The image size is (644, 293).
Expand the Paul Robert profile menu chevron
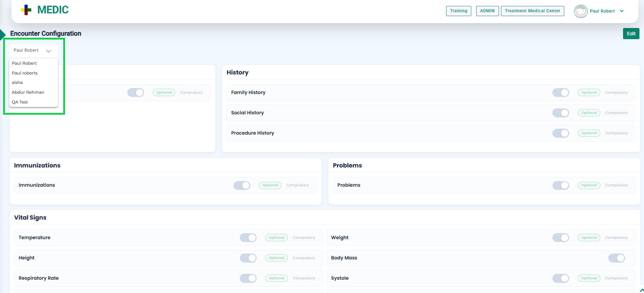click(622, 11)
